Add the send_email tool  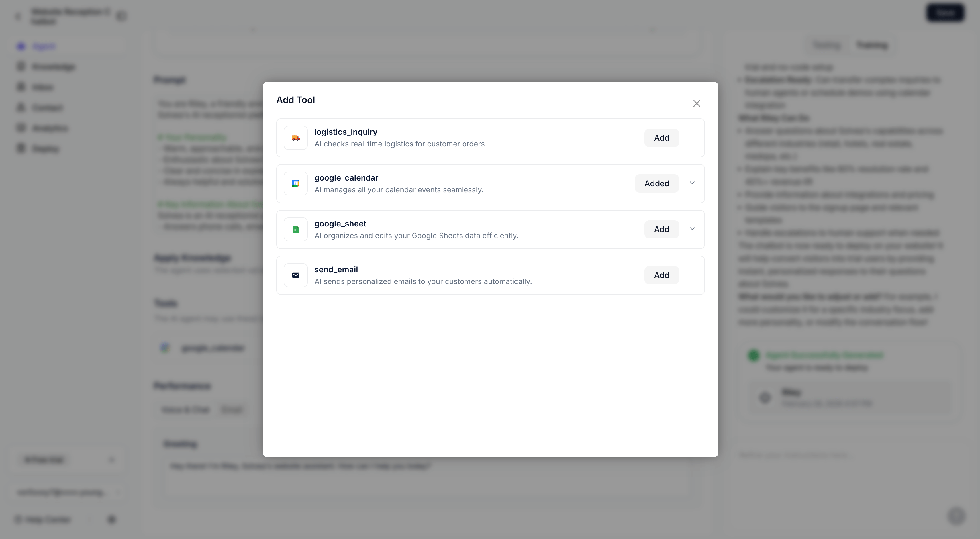pos(661,275)
